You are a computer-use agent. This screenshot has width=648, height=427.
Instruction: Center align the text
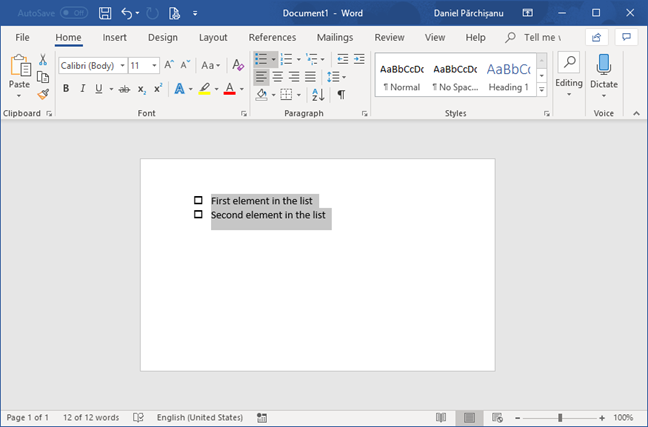[x=277, y=77]
